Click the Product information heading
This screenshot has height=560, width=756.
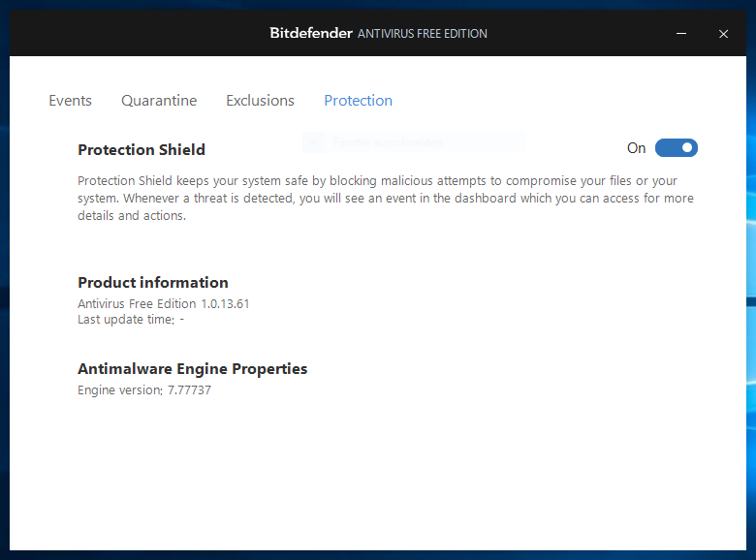click(153, 283)
